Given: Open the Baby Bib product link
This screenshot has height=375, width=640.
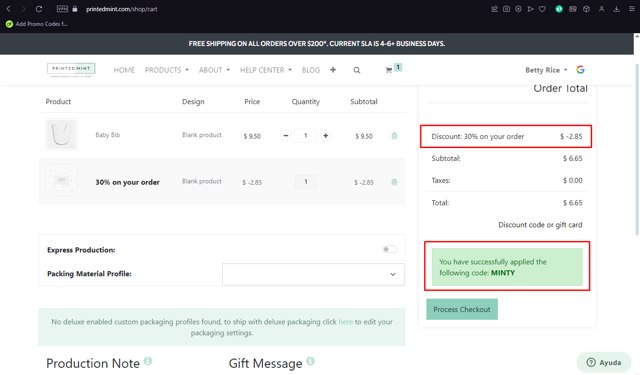Looking at the screenshot, I should (x=108, y=135).
